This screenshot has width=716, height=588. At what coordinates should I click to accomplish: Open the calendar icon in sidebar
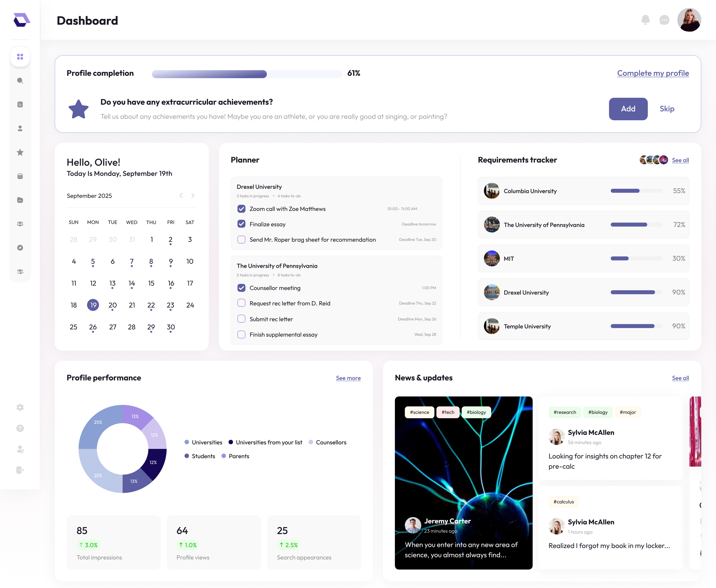[20, 176]
